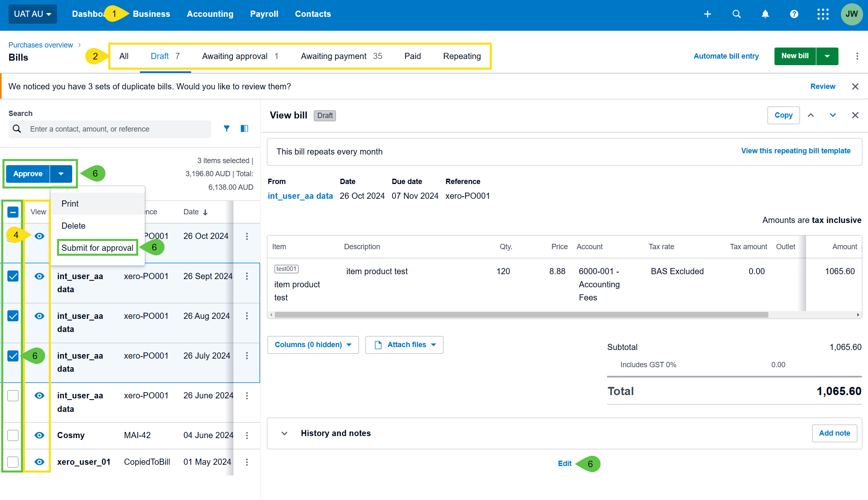
Task: Click the bill search input field
Action: 117,129
